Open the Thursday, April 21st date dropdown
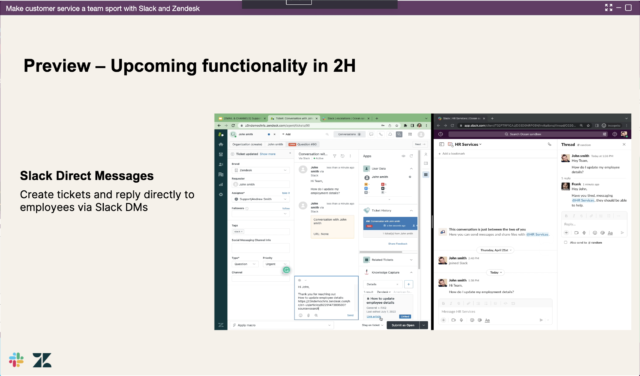Viewport: 640px width, 376px height. tap(495, 250)
